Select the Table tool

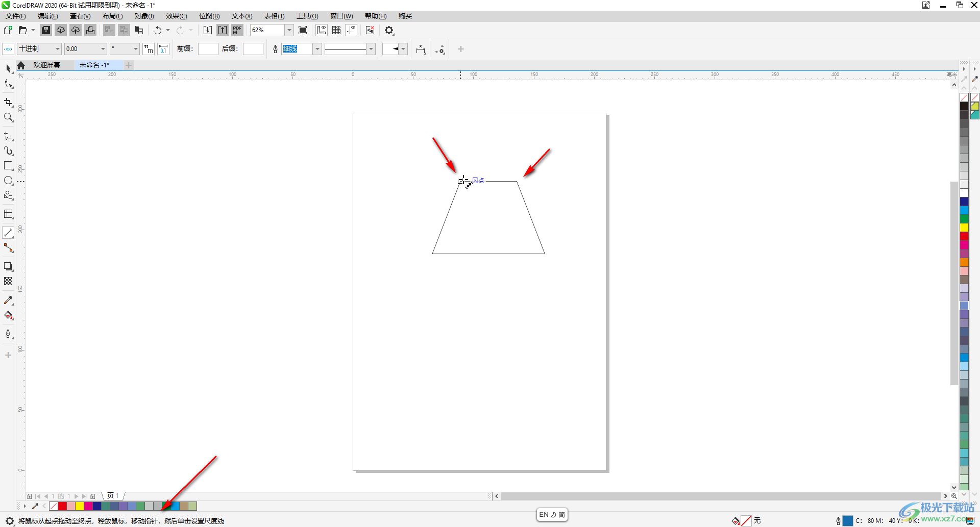[8, 214]
